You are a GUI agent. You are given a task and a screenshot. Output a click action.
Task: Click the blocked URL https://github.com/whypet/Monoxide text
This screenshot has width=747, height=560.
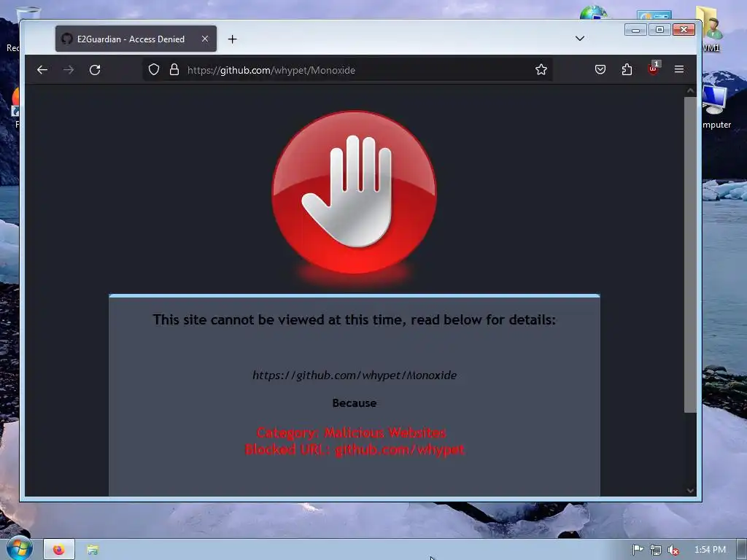355,376
